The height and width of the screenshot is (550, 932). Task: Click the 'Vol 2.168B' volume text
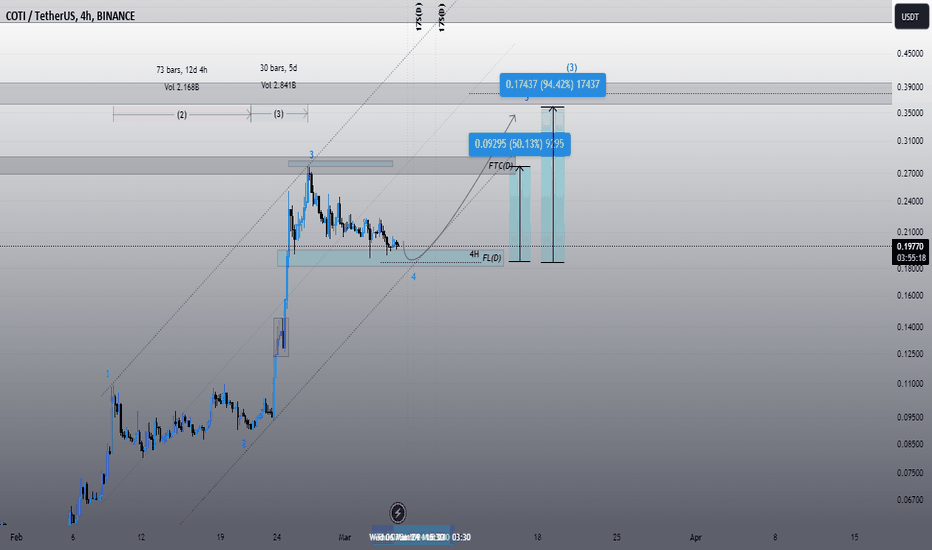(182, 87)
